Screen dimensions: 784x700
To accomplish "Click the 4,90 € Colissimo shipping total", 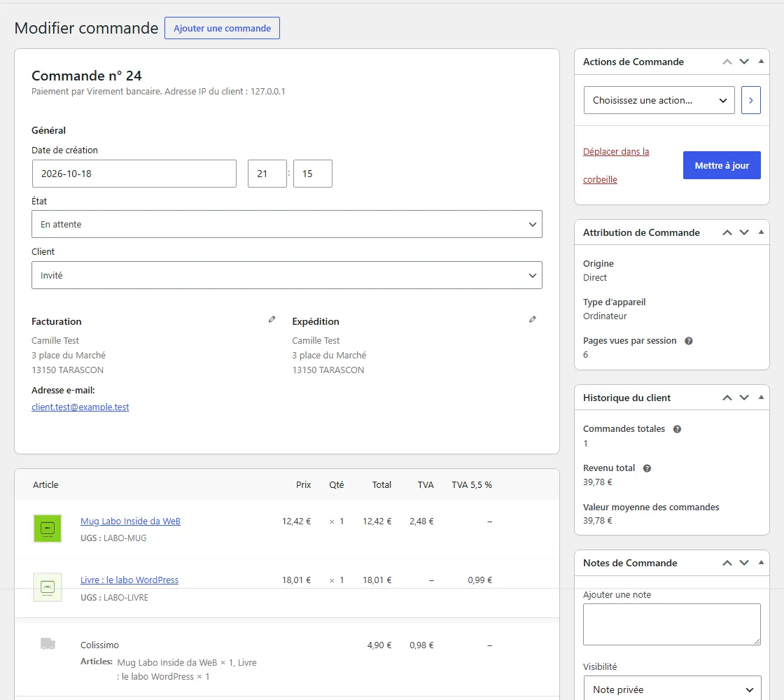I will (379, 645).
